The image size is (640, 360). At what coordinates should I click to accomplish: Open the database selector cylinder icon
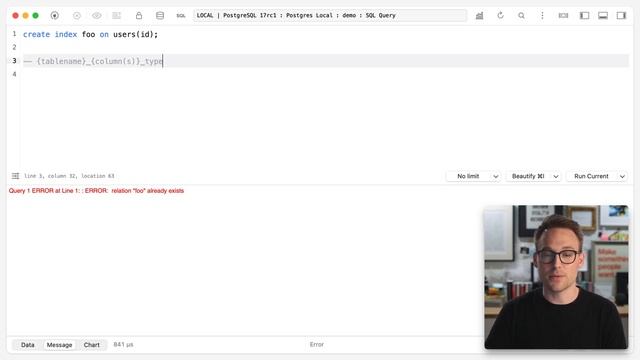(160, 16)
